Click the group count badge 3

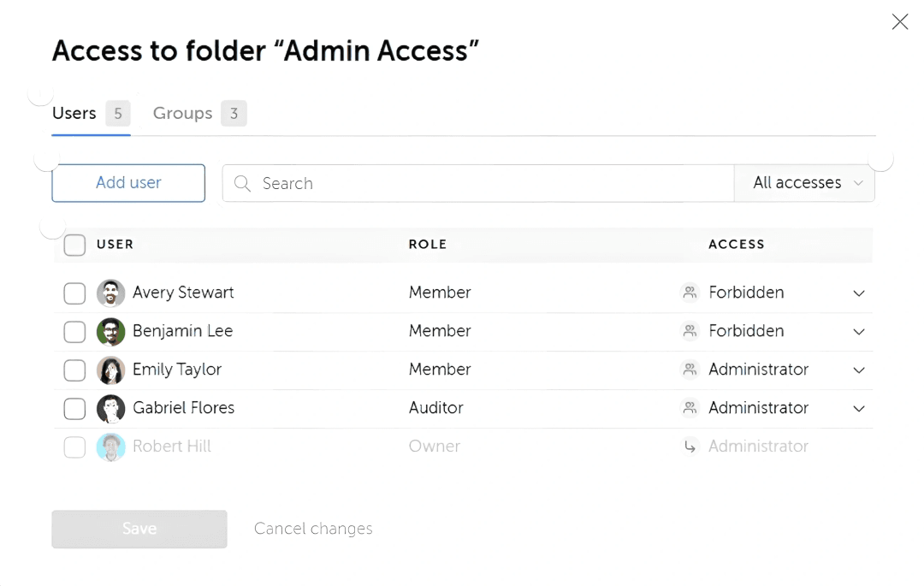click(234, 114)
